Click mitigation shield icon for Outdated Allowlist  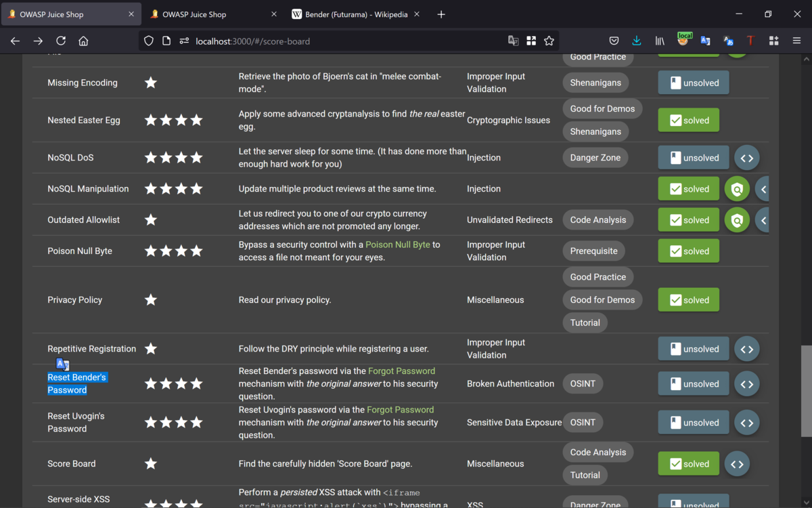coord(737,220)
